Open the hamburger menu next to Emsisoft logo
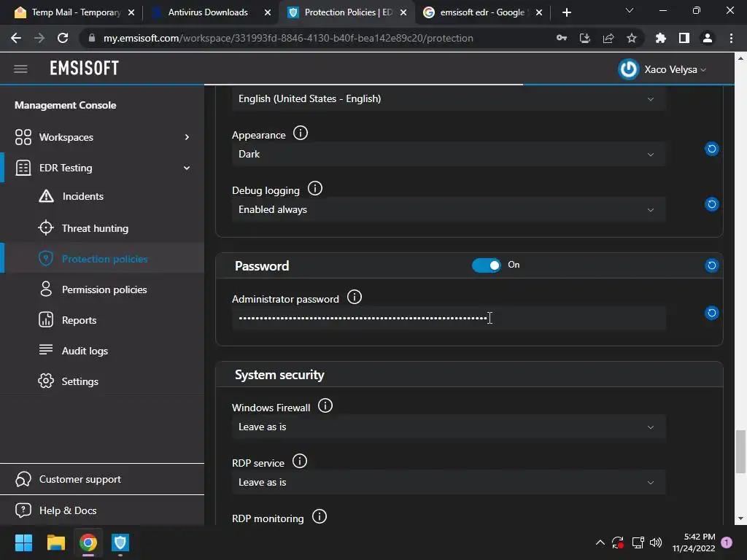Screen dimensions: 747x560 [20, 69]
